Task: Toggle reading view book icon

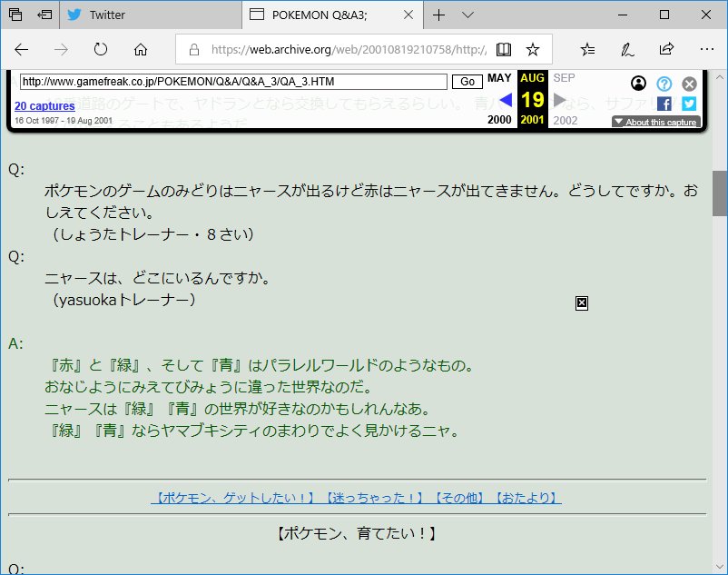Action: (x=504, y=49)
